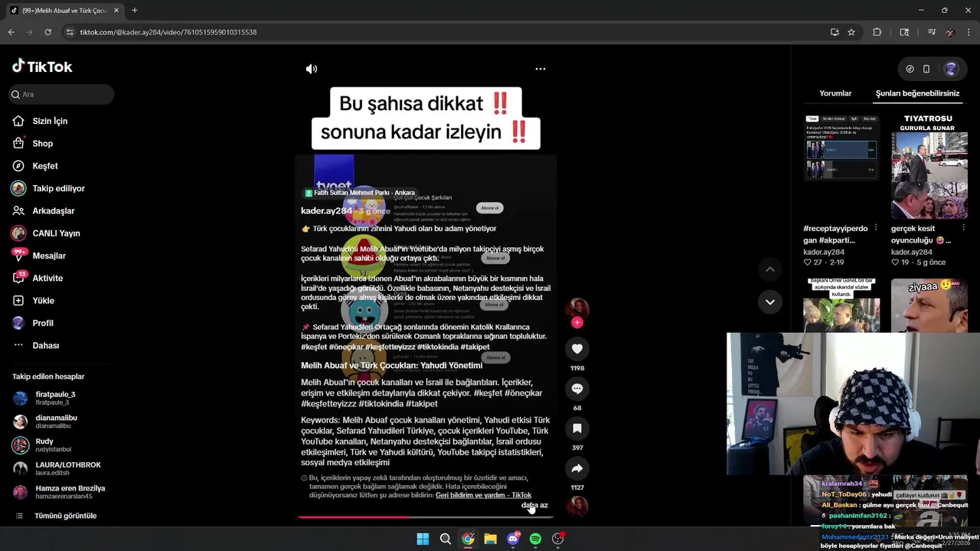Open followed account LAURA/LOTHBROK
This screenshot has height=551, width=980.
pos(67,468)
